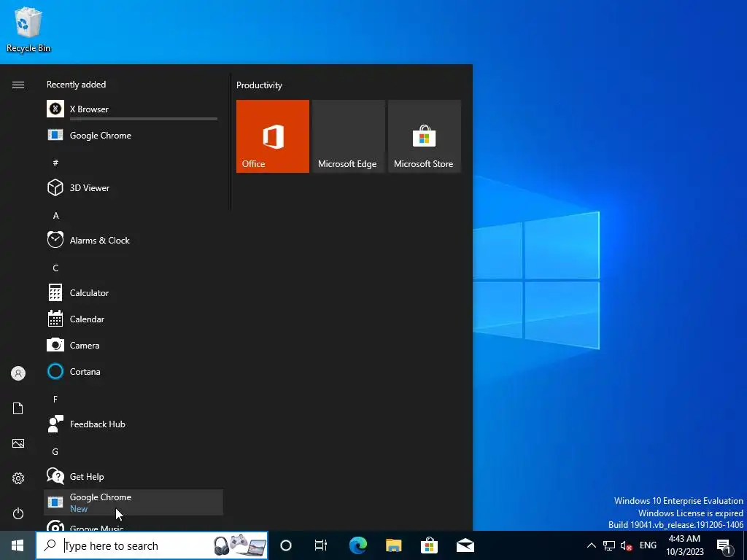
Task: Open the user account menu
Action: 18,373
